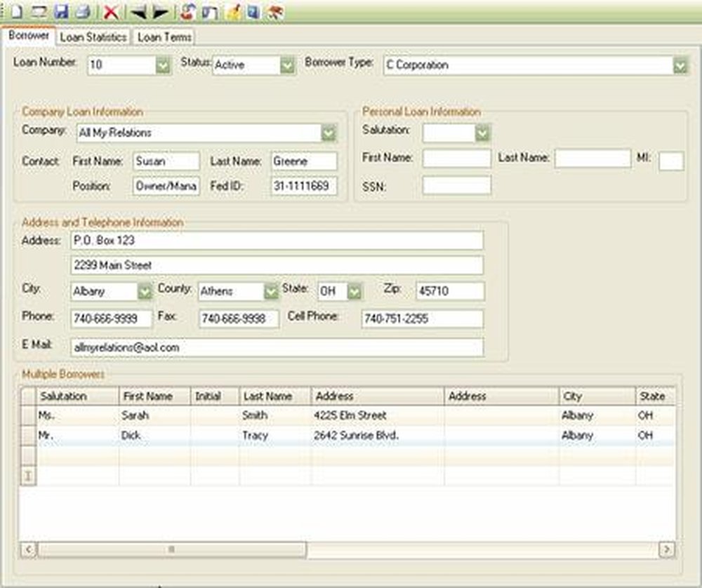Expand the Status dropdown showing Active
Image resolution: width=702 pixels, height=588 pixels.
pyautogui.click(x=287, y=63)
